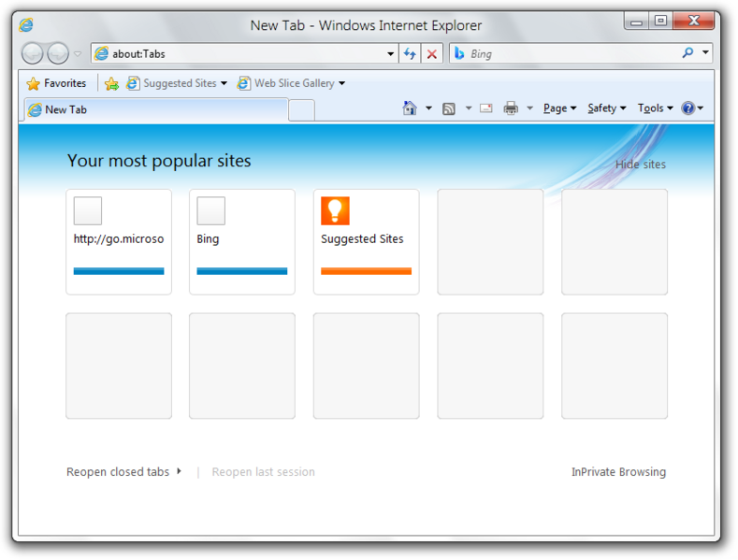Click Reopen closed tabs link
The width and height of the screenshot is (738, 560).
pos(123,471)
